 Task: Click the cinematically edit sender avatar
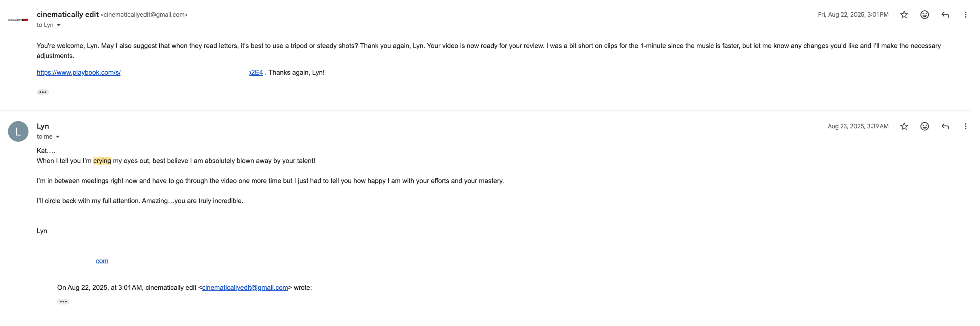click(18, 20)
